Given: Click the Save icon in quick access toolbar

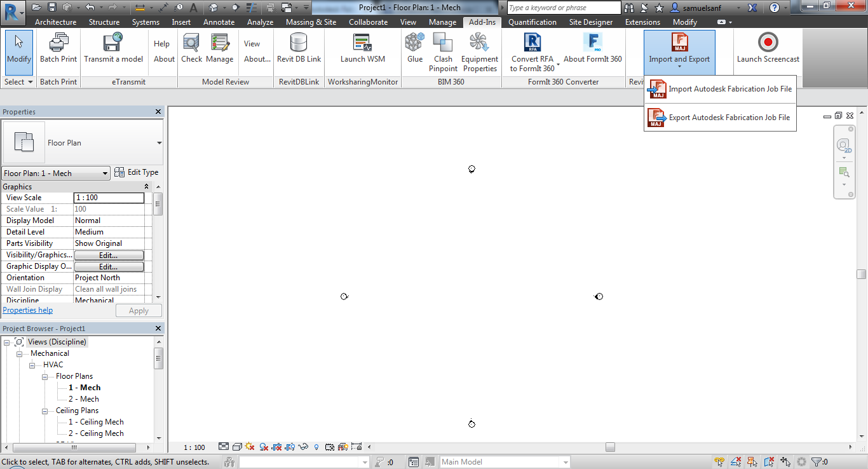Looking at the screenshot, I should [x=53, y=8].
